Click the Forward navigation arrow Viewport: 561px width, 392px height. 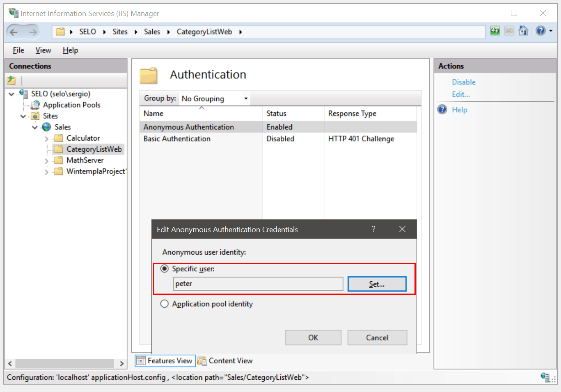pos(33,32)
